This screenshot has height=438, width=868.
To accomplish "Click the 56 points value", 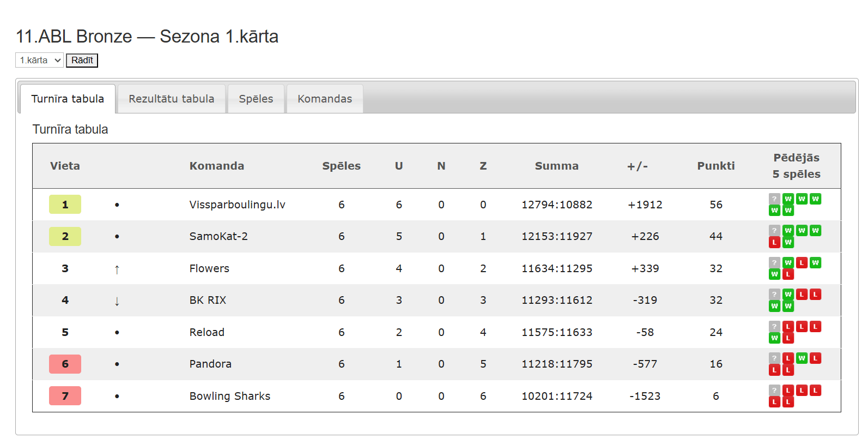I will tap(716, 205).
